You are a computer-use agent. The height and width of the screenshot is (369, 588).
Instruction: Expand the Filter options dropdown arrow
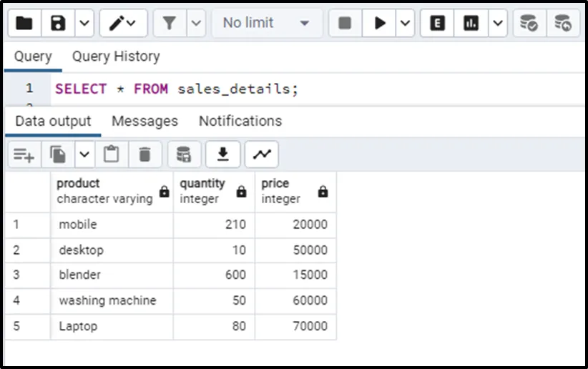click(197, 24)
